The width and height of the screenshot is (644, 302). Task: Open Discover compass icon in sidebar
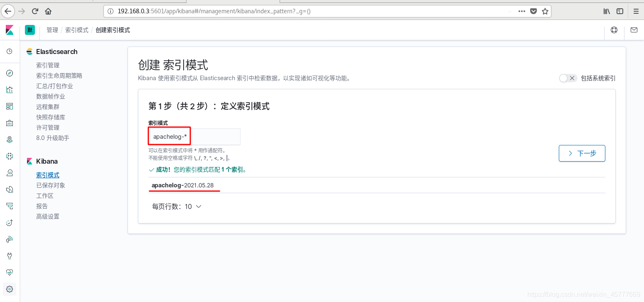tap(10, 73)
